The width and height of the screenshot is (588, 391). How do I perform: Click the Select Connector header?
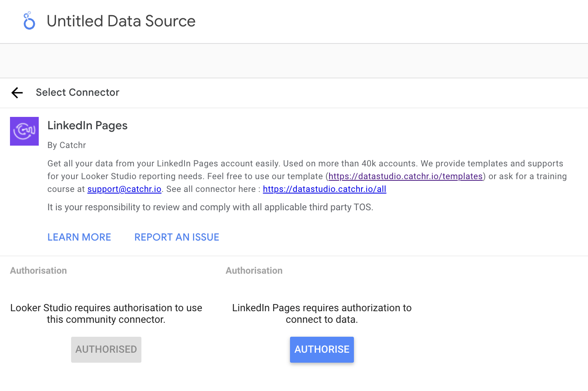tap(77, 93)
